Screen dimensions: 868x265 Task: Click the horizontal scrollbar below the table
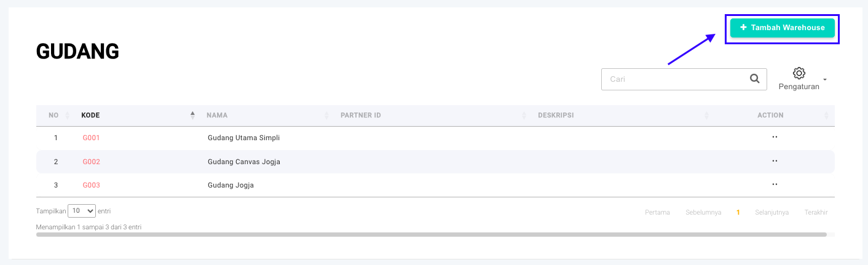(430, 234)
